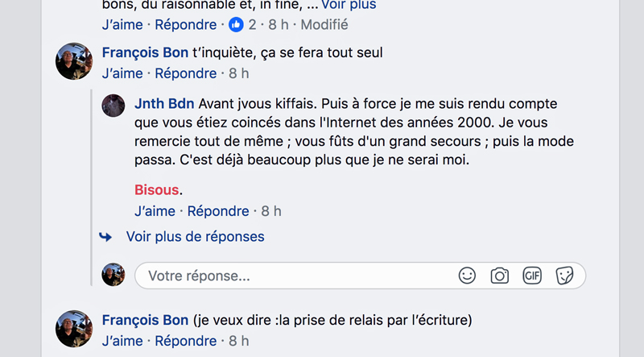Open Jnth Bdn's small profile picture
644x357 pixels.
[114, 106]
